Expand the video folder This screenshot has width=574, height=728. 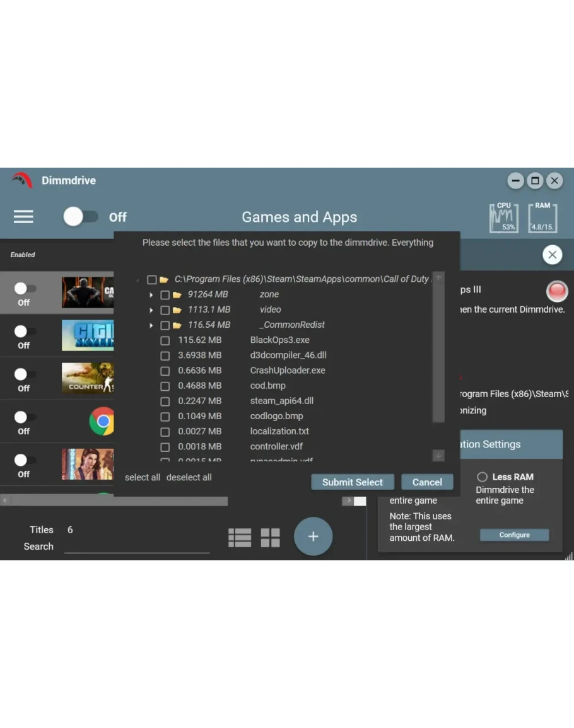click(151, 310)
